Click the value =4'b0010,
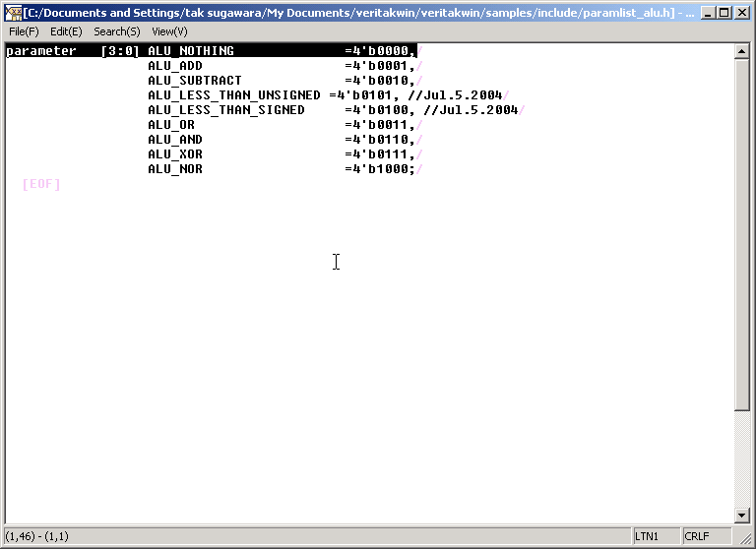 [380, 81]
